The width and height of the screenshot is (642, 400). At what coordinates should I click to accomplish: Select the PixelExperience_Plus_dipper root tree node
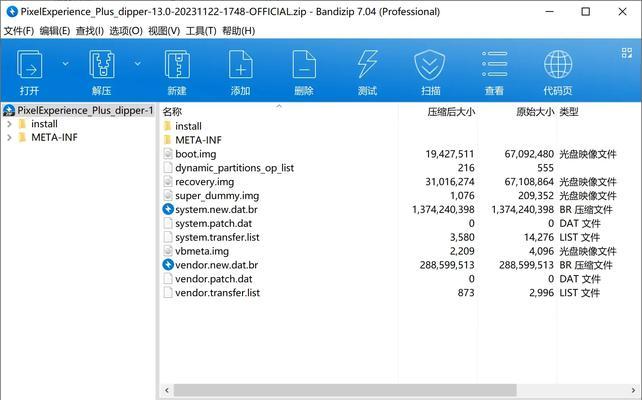click(x=78, y=110)
